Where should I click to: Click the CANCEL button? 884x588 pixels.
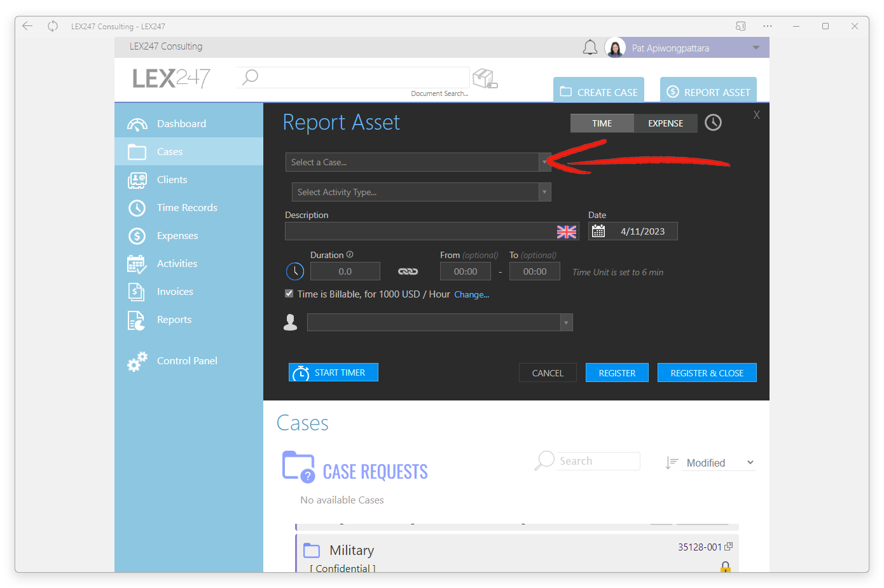(x=548, y=373)
